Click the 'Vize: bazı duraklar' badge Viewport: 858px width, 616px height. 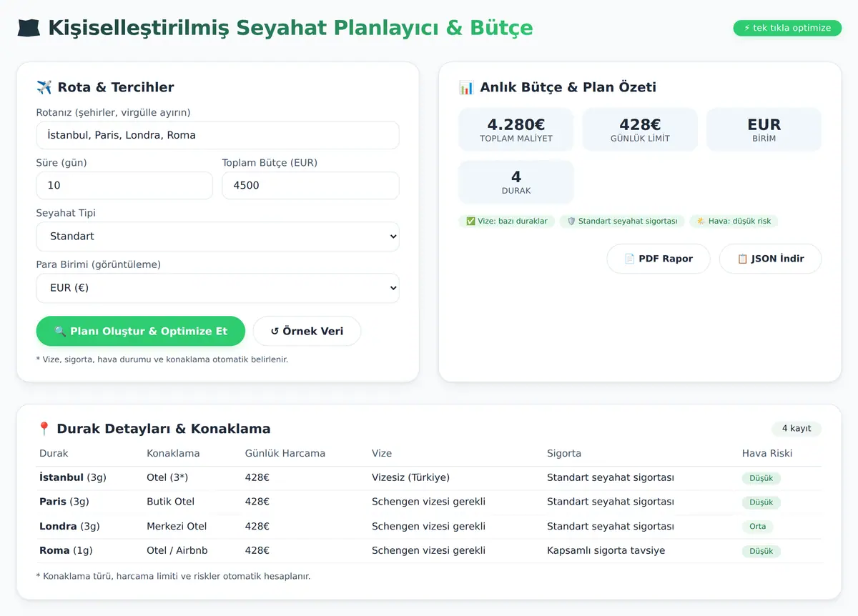(506, 222)
